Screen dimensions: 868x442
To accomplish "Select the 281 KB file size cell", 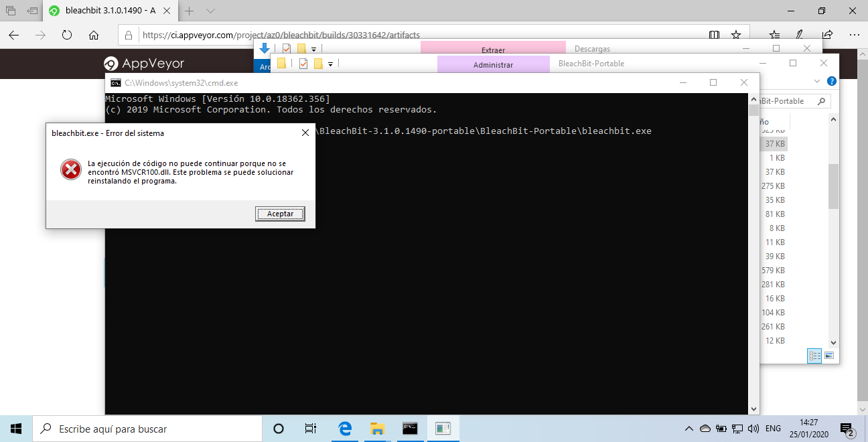I will [773, 285].
